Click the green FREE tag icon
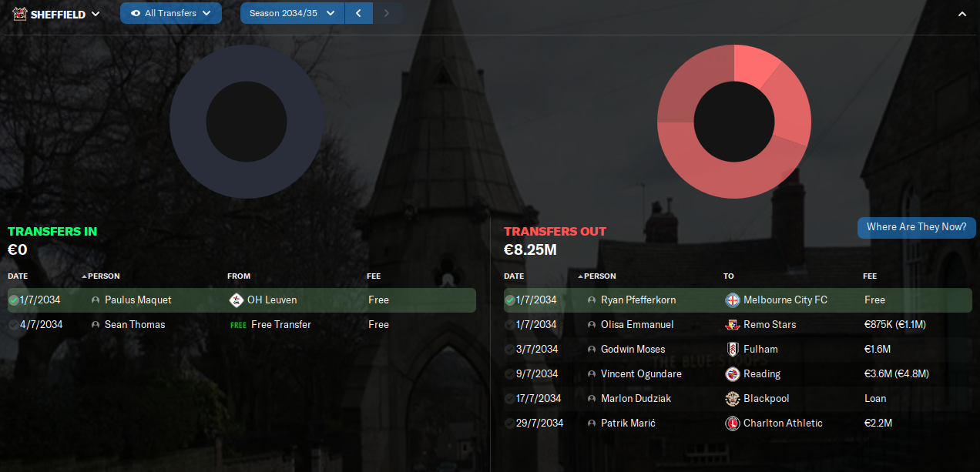This screenshot has width=980, height=472. pyautogui.click(x=238, y=325)
